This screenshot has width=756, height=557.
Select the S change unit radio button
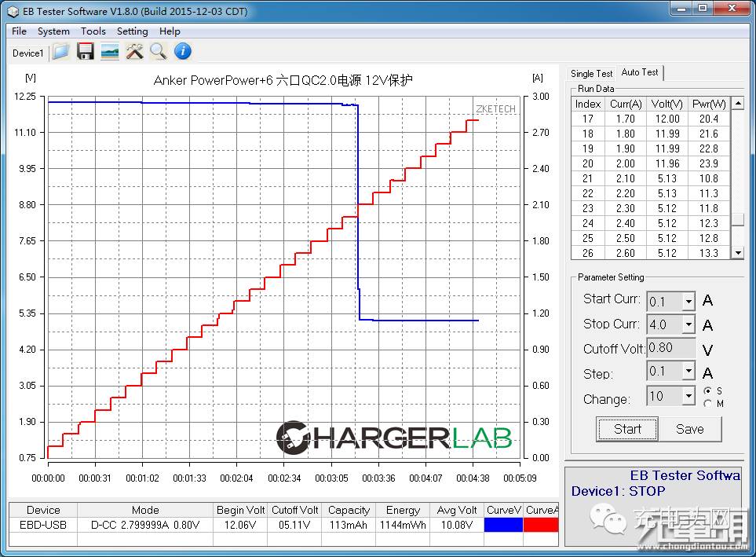[x=707, y=390]
